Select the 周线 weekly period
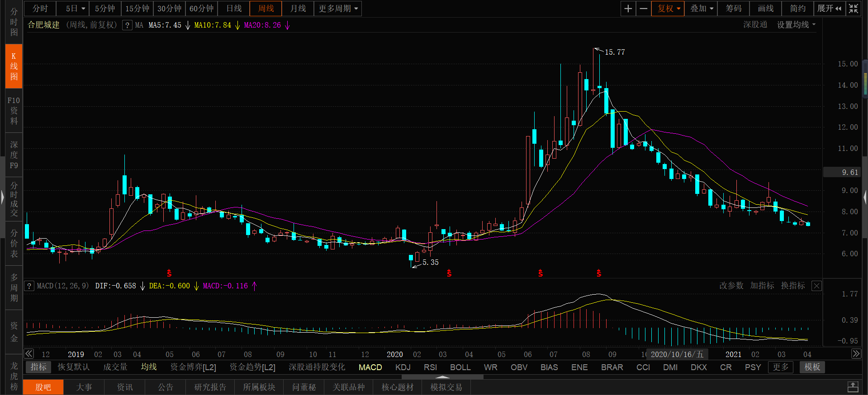 266,9
